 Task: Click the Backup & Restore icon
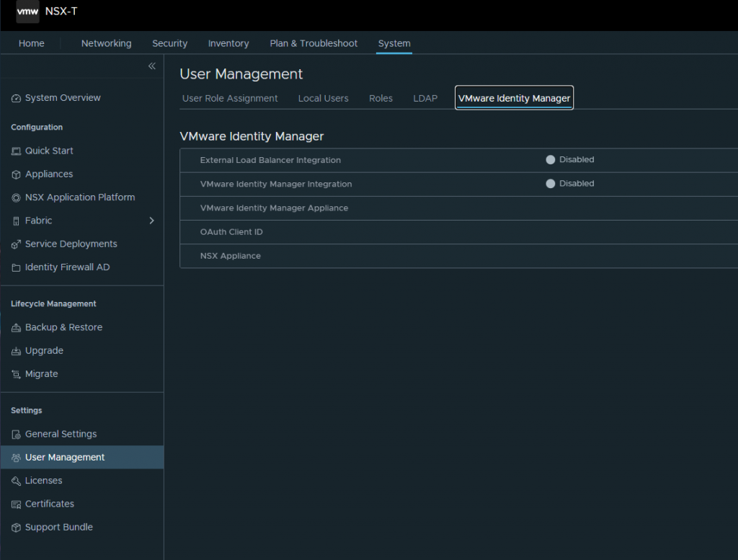click(16, 328)
